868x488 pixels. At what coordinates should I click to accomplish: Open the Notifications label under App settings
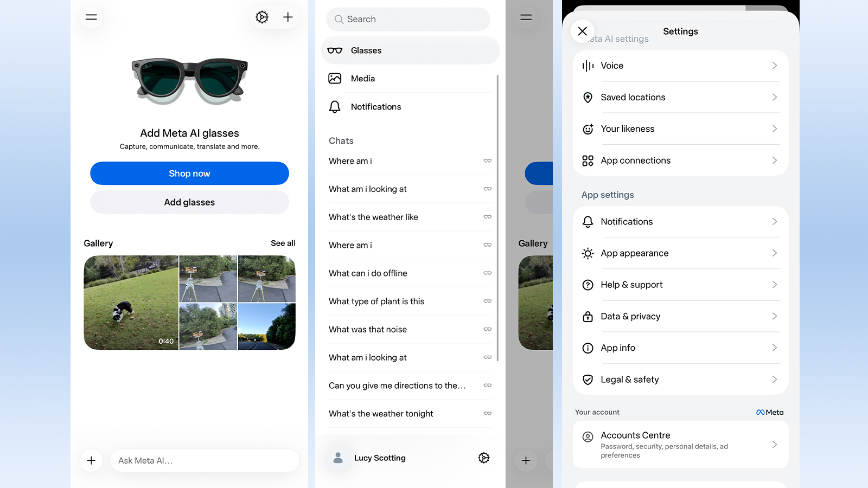pos(627,222)
